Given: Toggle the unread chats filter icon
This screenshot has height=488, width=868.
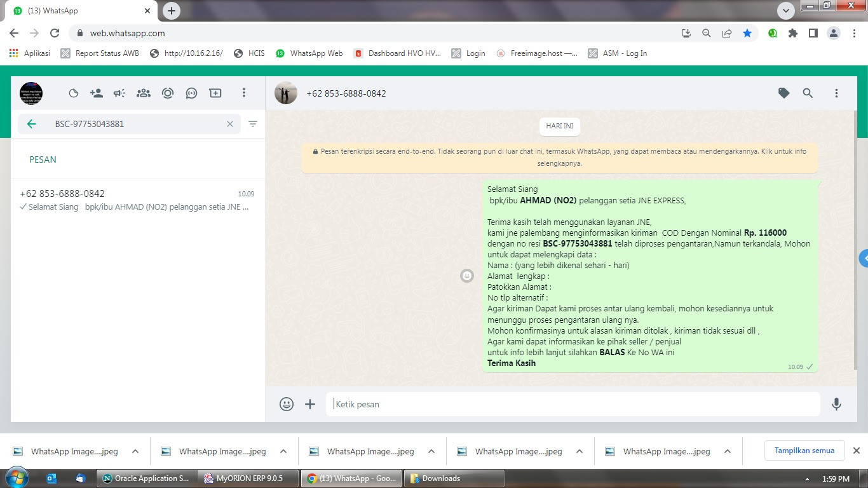Looking at the screenshot, I should click(253, 124).
